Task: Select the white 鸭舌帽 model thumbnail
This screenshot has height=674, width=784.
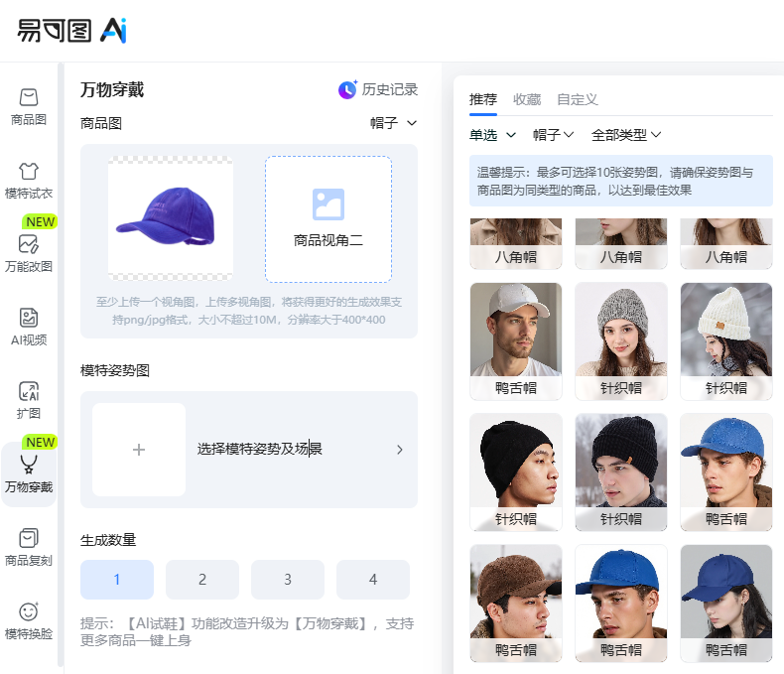Action: tap(516, 340)
